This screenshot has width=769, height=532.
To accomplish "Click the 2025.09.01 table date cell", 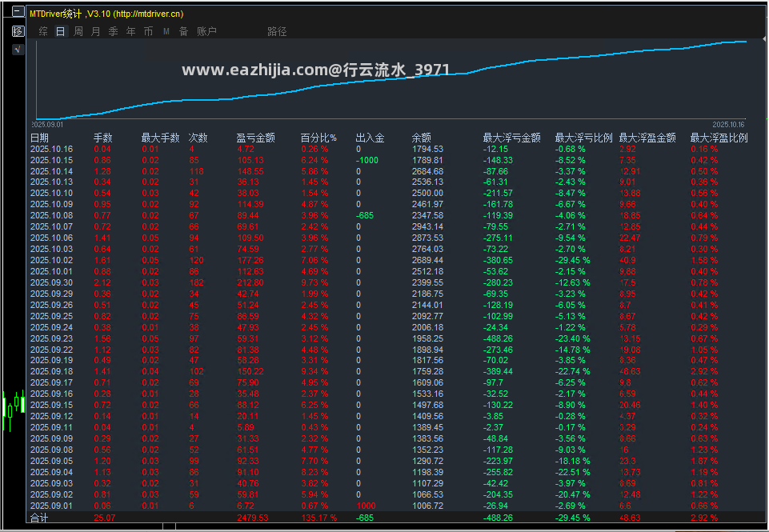I will point(51,506).
